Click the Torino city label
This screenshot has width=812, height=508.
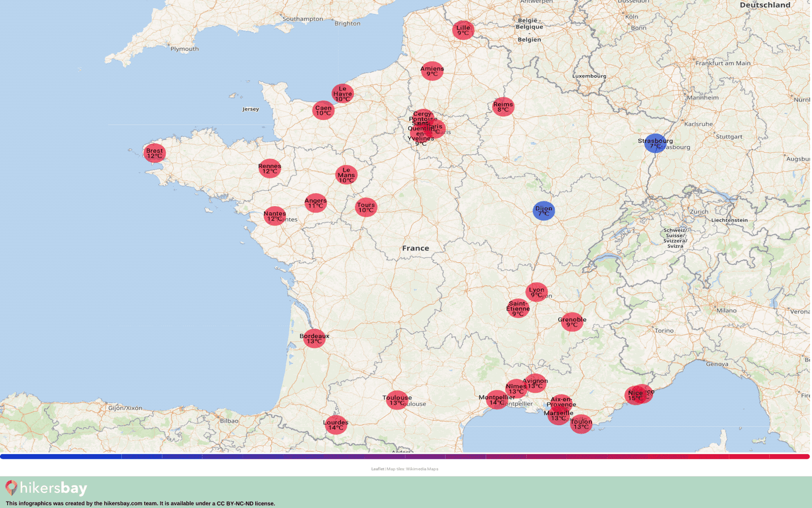664,331
